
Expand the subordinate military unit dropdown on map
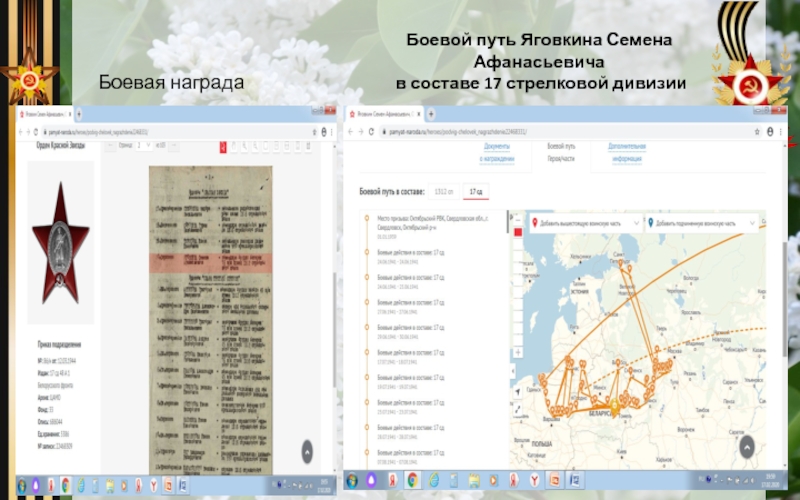click(699, 223)
